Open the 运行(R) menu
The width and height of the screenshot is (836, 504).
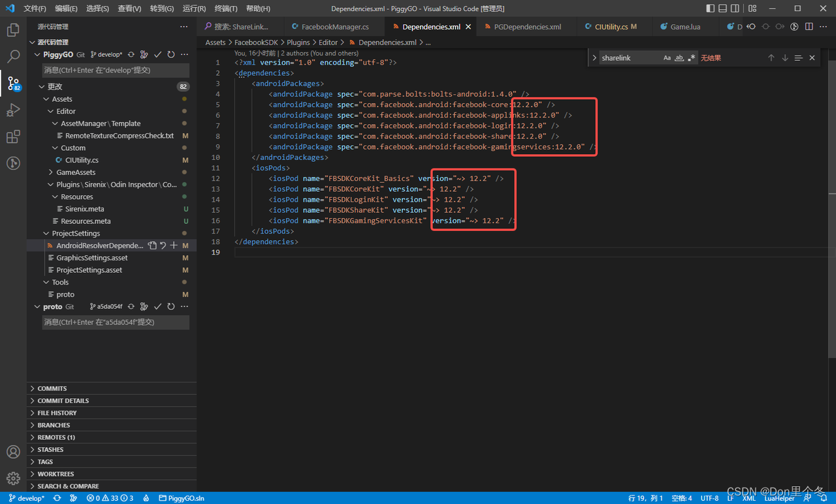tap(194, 8)
